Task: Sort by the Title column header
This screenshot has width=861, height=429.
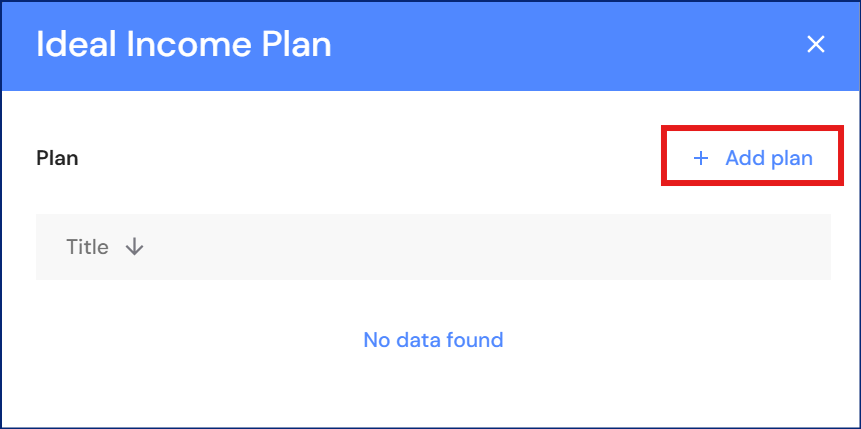Action: click(x=88, y=247)
